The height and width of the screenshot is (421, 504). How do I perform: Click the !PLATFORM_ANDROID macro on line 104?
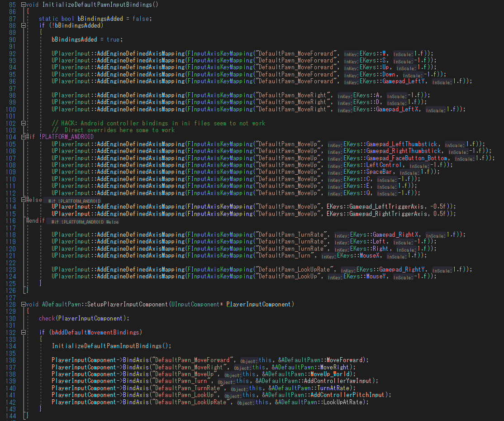pos(66,137)
